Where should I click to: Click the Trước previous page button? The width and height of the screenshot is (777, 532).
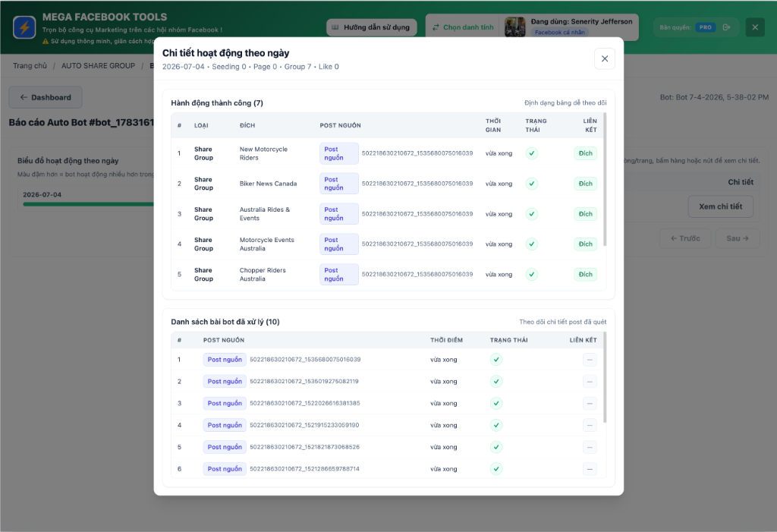point(685,238)
